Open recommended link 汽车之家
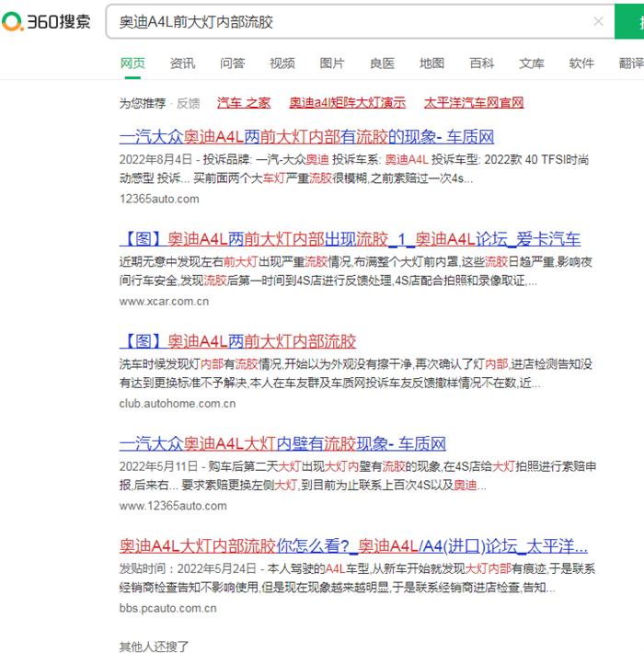This screenshot has height=653, width=644. [x=244, y=102]
